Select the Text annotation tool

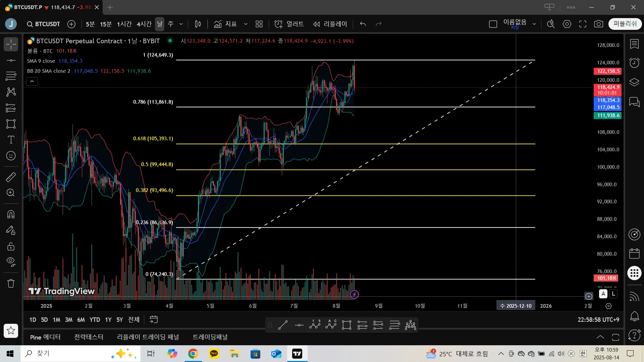point(11,140)
